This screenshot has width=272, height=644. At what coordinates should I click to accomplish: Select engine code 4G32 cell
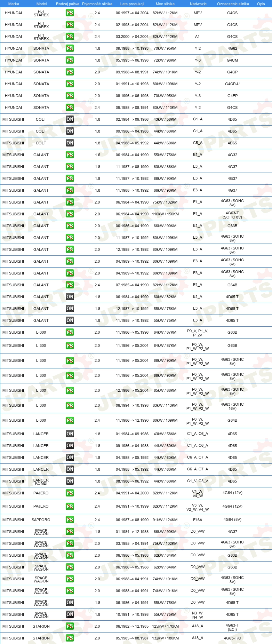(232, 155)
